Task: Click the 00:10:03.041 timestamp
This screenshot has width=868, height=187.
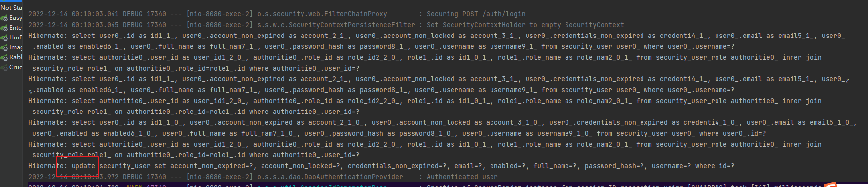Action: 95,14
